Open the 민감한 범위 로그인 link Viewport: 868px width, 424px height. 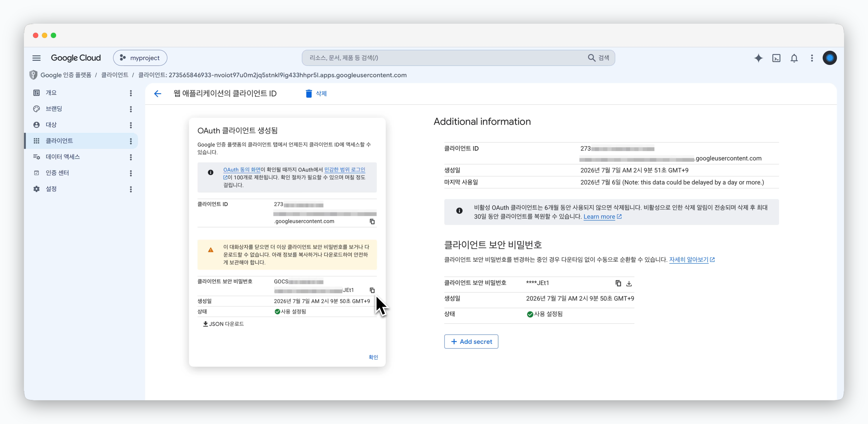click(344, 170)
